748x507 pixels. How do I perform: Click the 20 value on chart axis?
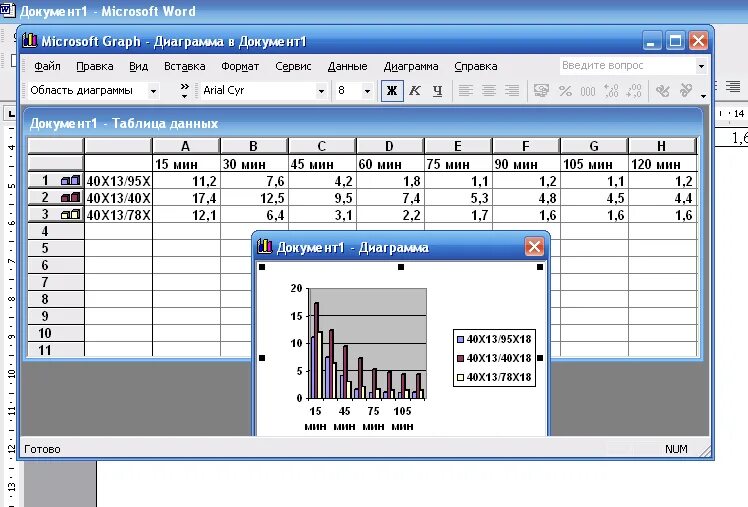coord(296,288)
